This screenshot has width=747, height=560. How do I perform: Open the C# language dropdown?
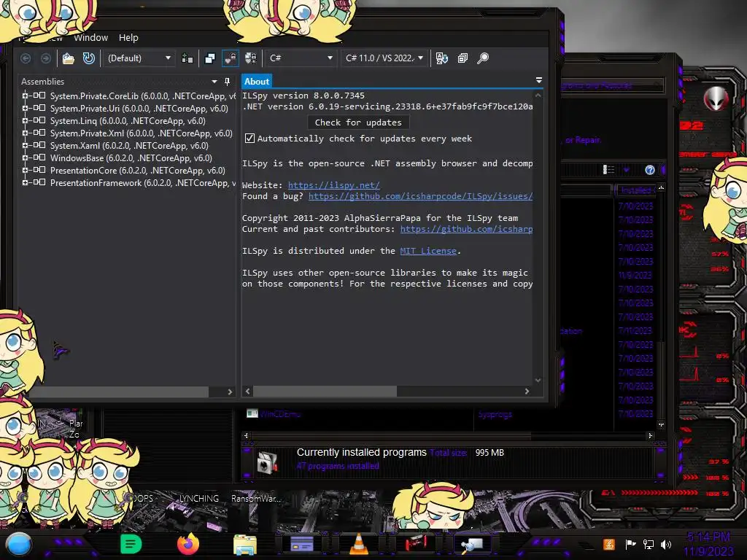(301, 58)
